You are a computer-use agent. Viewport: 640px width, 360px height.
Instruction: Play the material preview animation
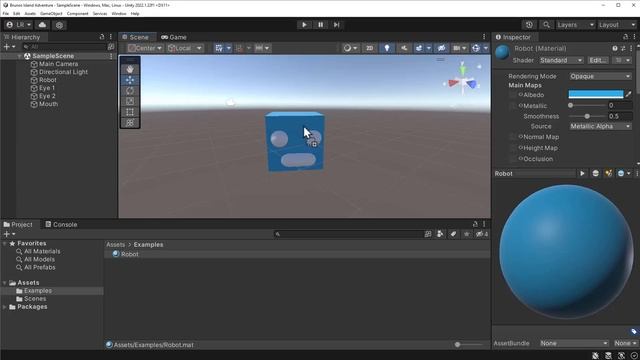(x=582, y=173)
